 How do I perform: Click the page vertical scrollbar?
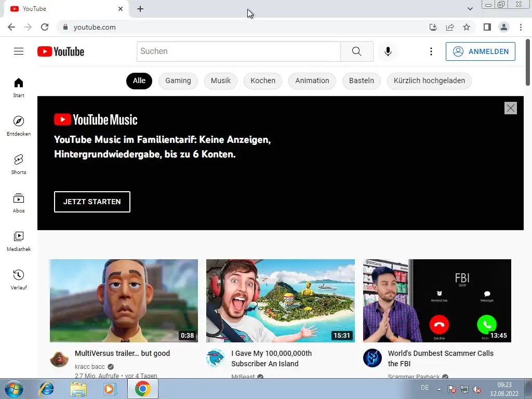pyautogui.click(x=528, y=63)
